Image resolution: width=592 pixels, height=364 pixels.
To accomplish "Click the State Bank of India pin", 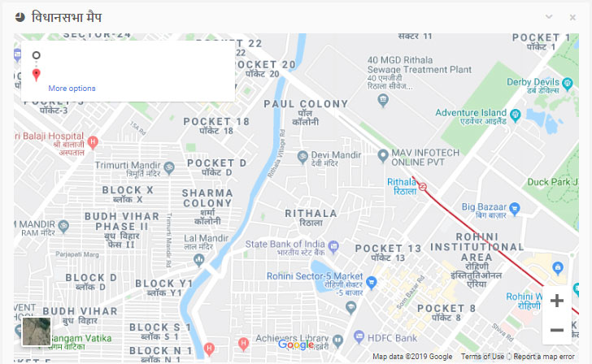I will tap(333, 247).
